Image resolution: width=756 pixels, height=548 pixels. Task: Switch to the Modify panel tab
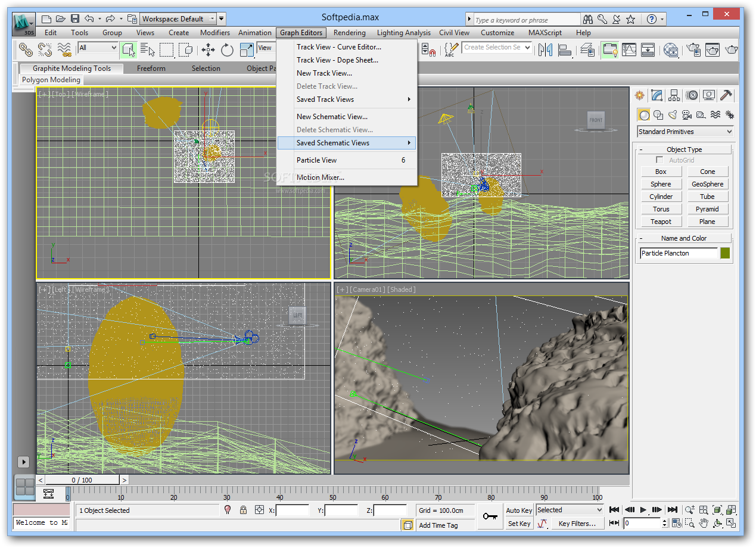coord(657,95)
